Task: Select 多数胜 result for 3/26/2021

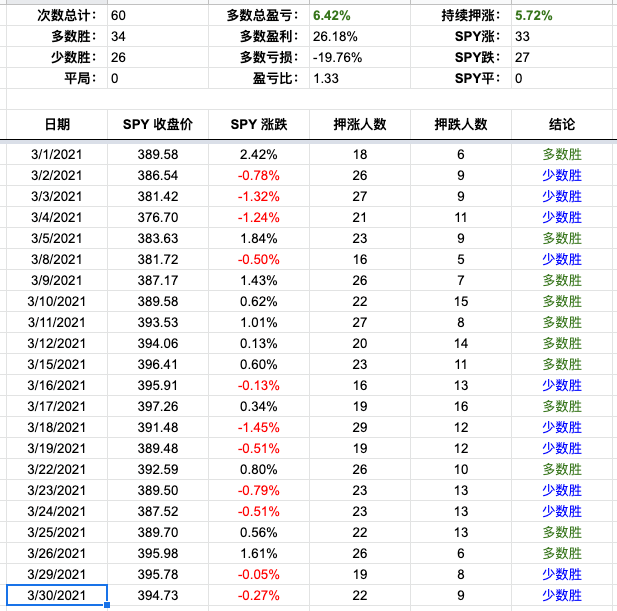Action: (x=562, y=553)
